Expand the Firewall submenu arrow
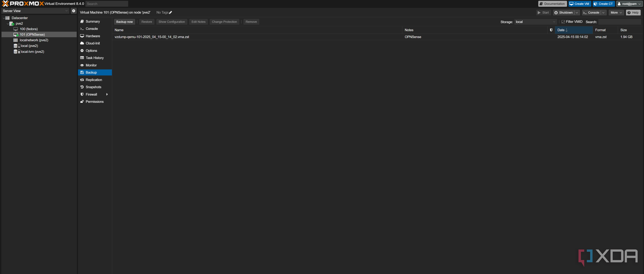644x274 pixels. (107, 95)
